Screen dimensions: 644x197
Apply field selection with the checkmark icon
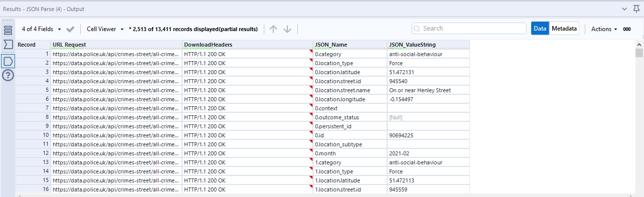[71, 29]
